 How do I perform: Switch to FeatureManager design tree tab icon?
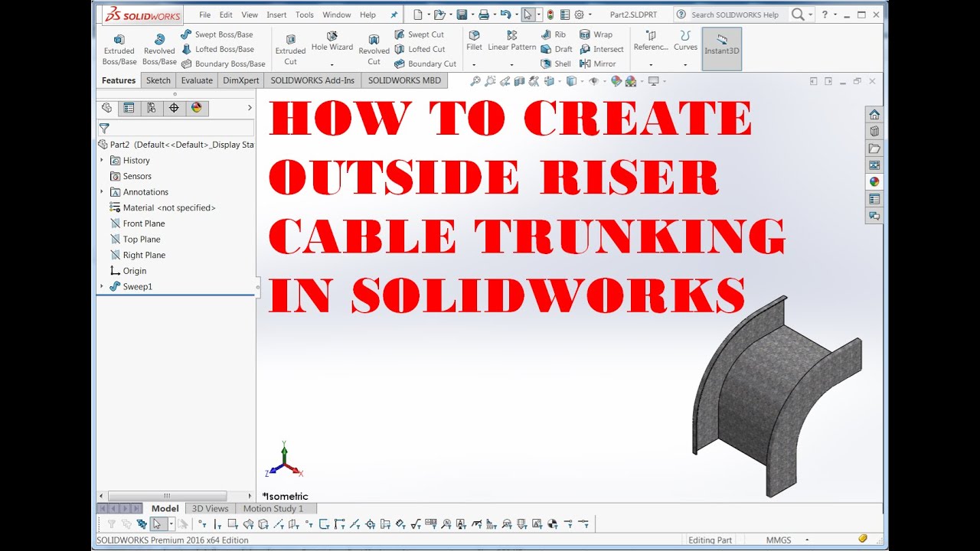pyautogui.click(x=106, y=108)
